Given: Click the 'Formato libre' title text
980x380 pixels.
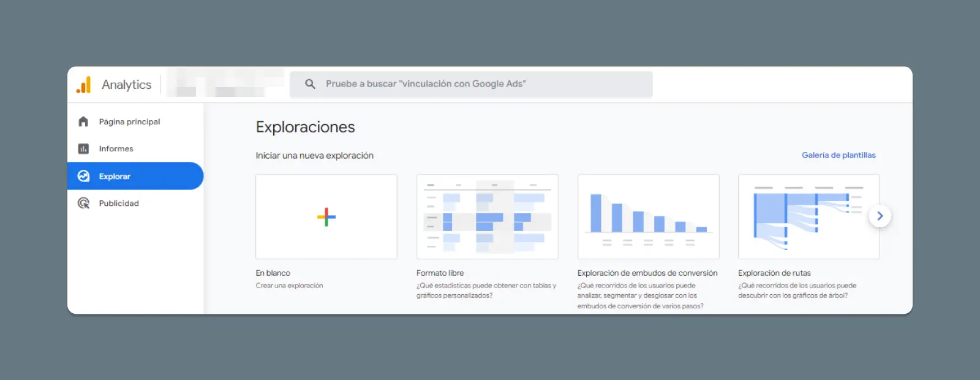Looking at the screenshot, I should coord(440,273).
